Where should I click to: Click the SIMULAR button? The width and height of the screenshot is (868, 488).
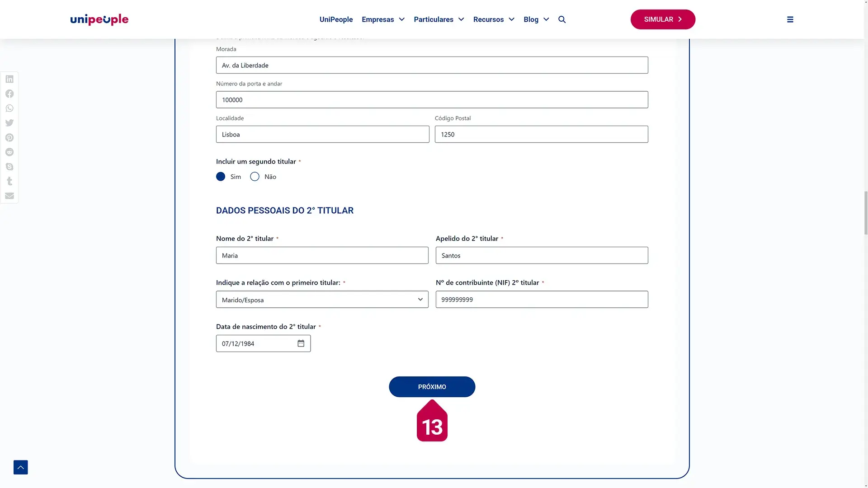point(663,19)
